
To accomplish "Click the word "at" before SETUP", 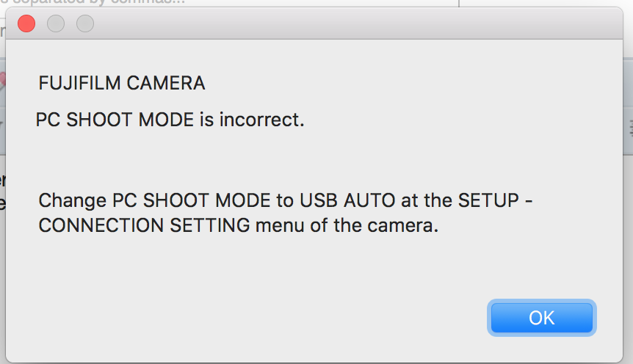I will [411, 200].
